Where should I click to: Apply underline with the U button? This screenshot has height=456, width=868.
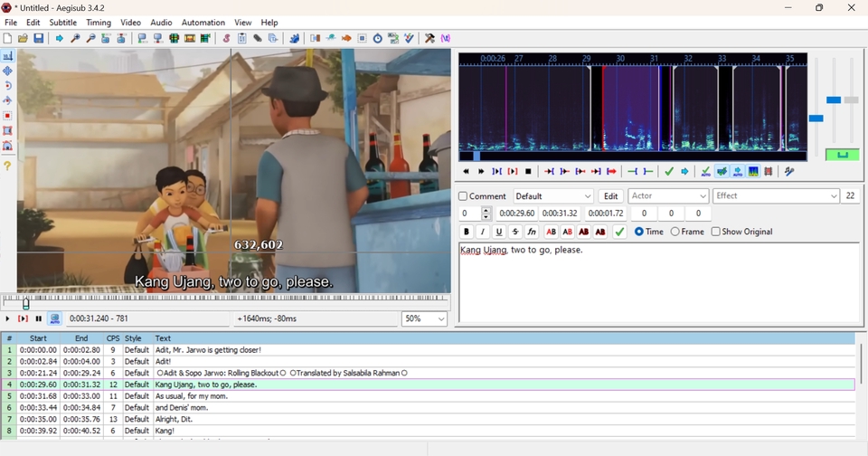499,232
